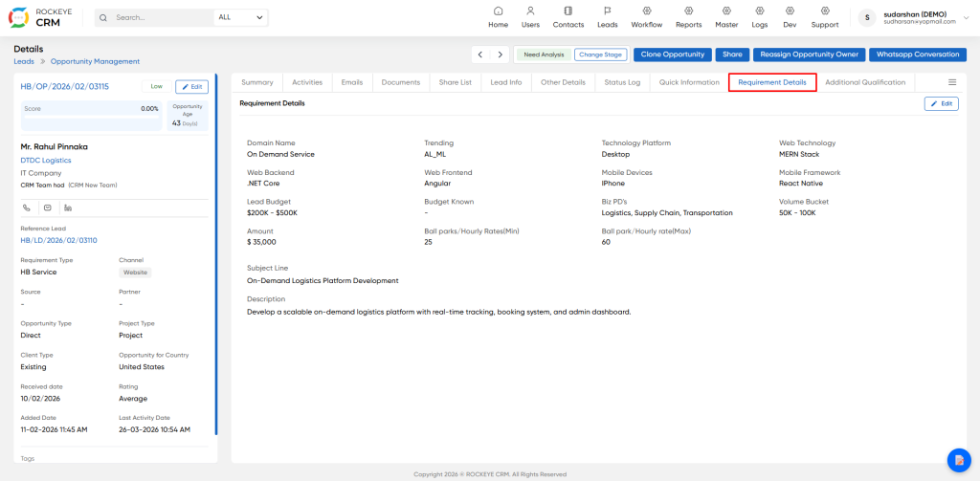Switch to the Share List tab
980x481 pixels.
(x=455, y=82)
